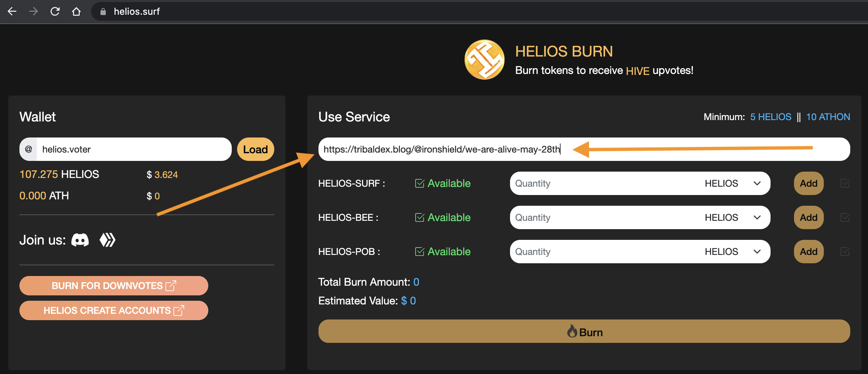This screenshot has height=374, width=868.
Task: Click the Wallet heading
Action: pyautogui.click(x=38, y=117)
